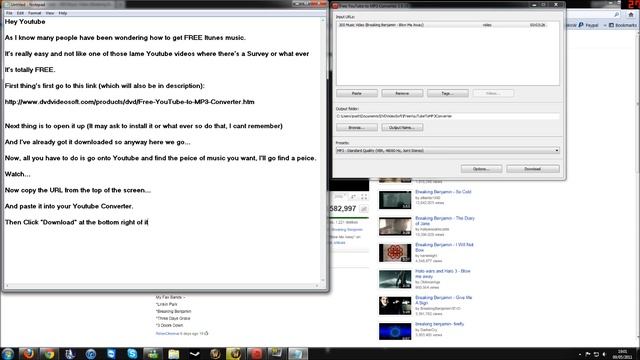
Task: Launch Google Chrome from the taskbar
Action: click(49, 354)
